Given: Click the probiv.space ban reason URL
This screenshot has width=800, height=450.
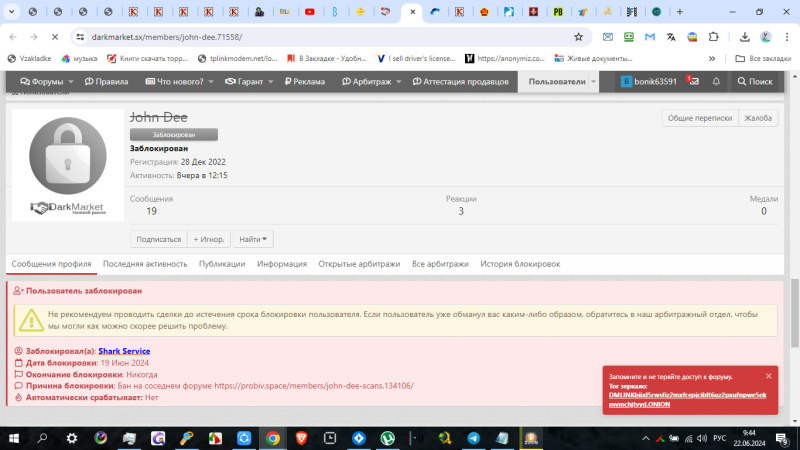Looking at the screenshot, I should [x=314, y=386].
